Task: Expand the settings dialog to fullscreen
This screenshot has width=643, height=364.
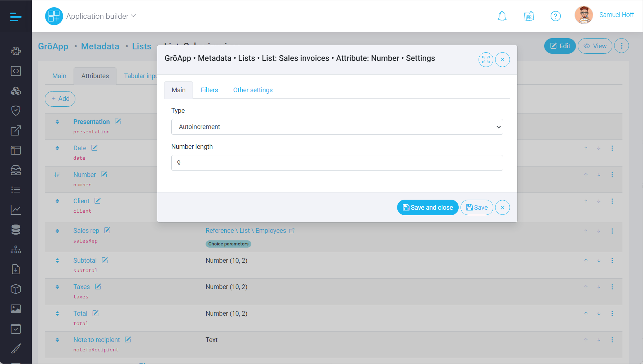Action: point(486,60)
